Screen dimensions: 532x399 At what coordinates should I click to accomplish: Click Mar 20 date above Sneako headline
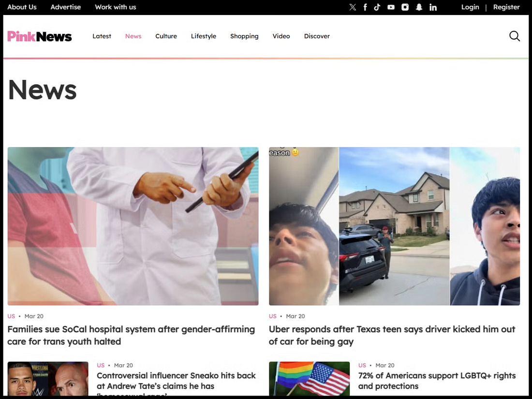click(123, 366)
